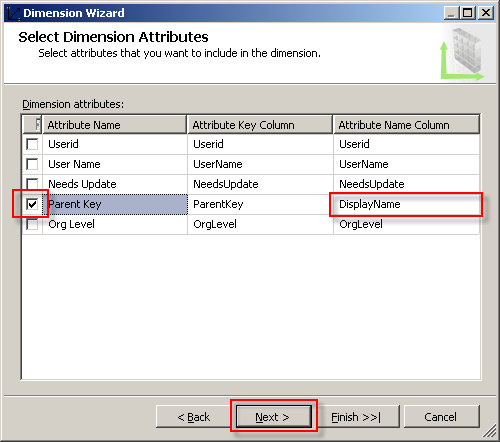500x442 pixels.
Task: Enable the User Name attribute checkbox
Action: click(x=32, y=164)
